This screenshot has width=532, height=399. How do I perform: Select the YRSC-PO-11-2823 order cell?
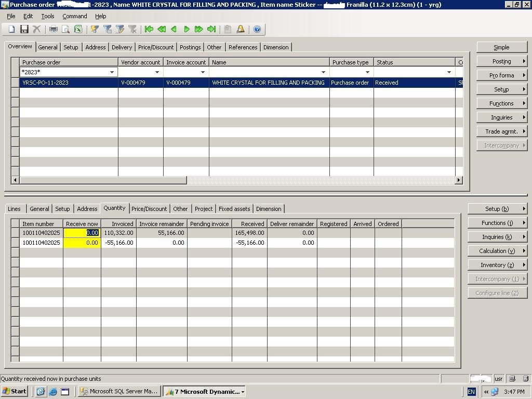click(x=69, y=83)
